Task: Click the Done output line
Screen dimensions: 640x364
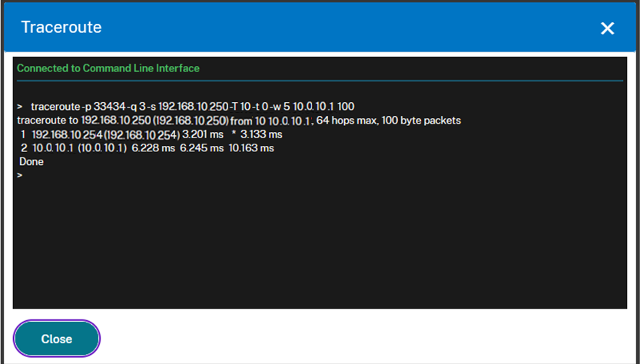Action: (32, 162)
